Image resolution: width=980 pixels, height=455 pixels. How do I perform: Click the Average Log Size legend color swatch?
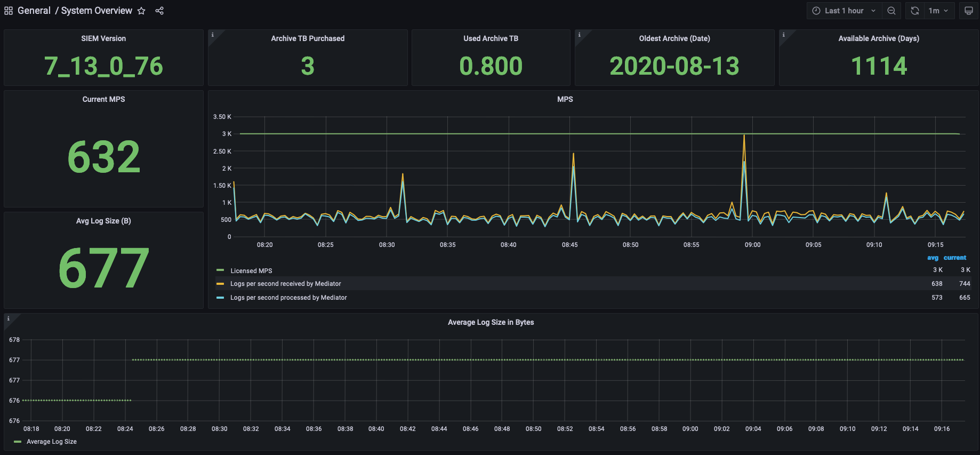pos(18,442)
